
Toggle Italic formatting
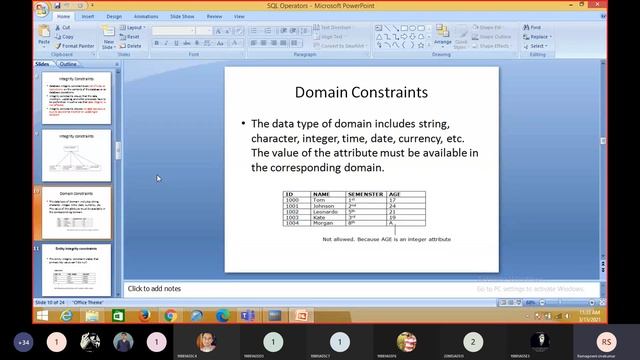(167, 43)
